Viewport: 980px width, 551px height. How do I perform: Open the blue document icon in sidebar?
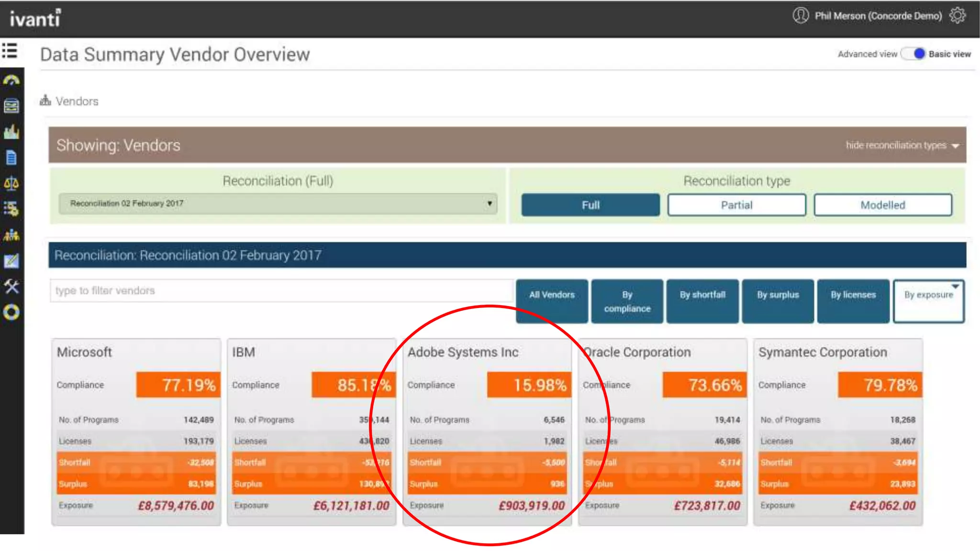[x=11, y=157]
